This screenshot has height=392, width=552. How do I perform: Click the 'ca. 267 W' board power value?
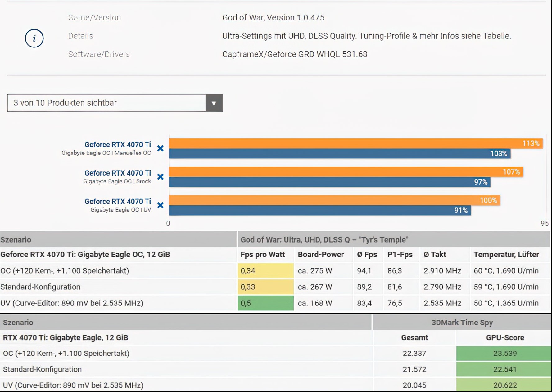tap(315, 287)
